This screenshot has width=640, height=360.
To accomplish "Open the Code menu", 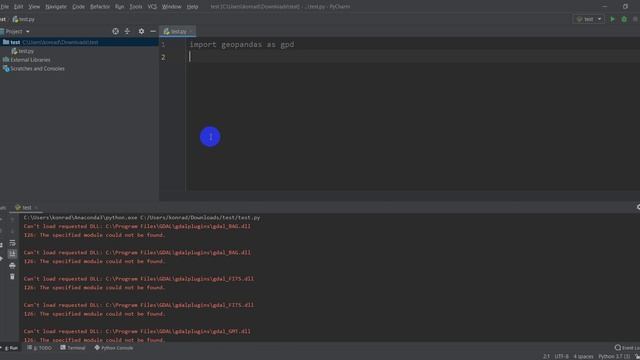I will coord(78,7).
